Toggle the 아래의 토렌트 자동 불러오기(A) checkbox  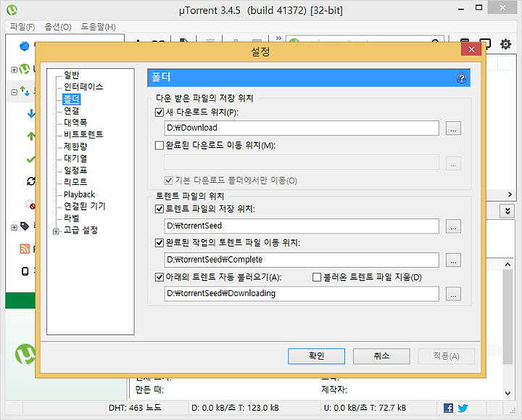click(159, 277)
